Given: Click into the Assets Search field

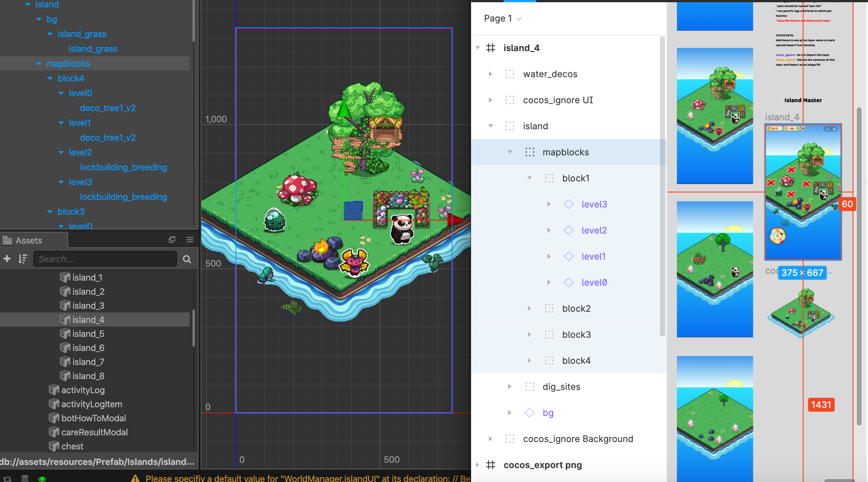Looking at the screenshot, I should pos(105,259).
